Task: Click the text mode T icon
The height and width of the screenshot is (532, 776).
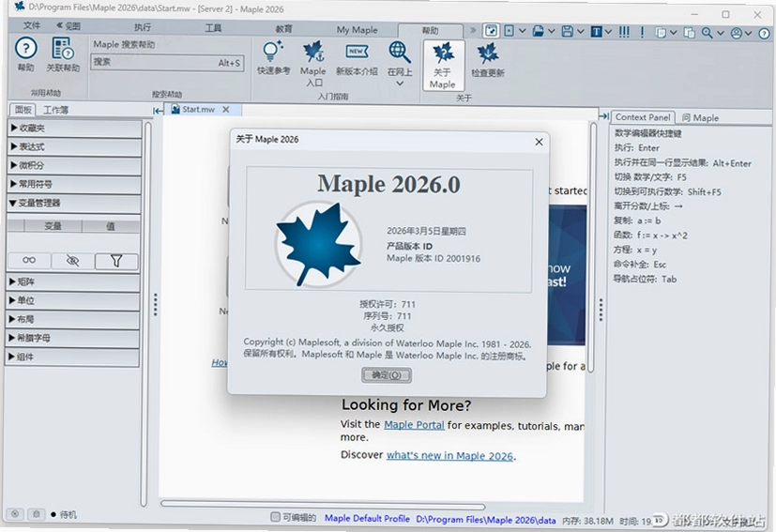Action: [x=597, y=32]
